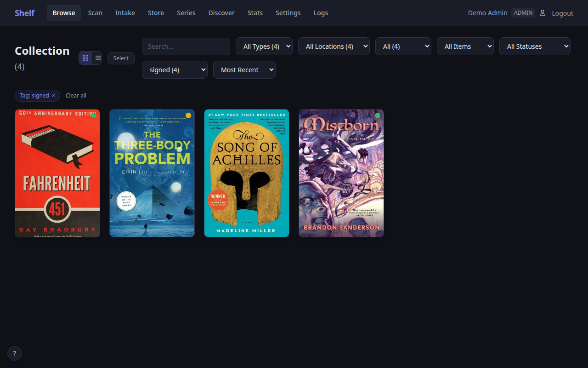This screenshot has height=368, width=588.
Task: Open the Discover page
Action: pyautogui.click(x=221, y=13)
